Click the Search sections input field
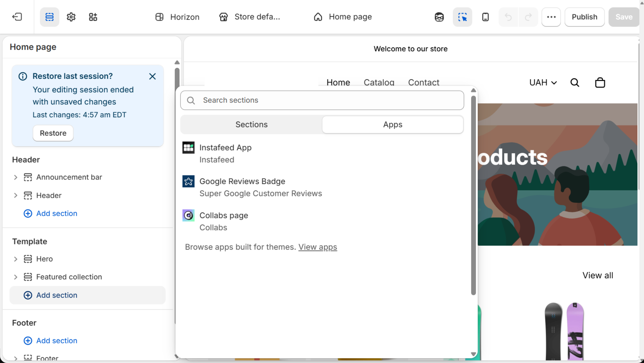Viewport: 644px width, 363px height. click(322, 100)
